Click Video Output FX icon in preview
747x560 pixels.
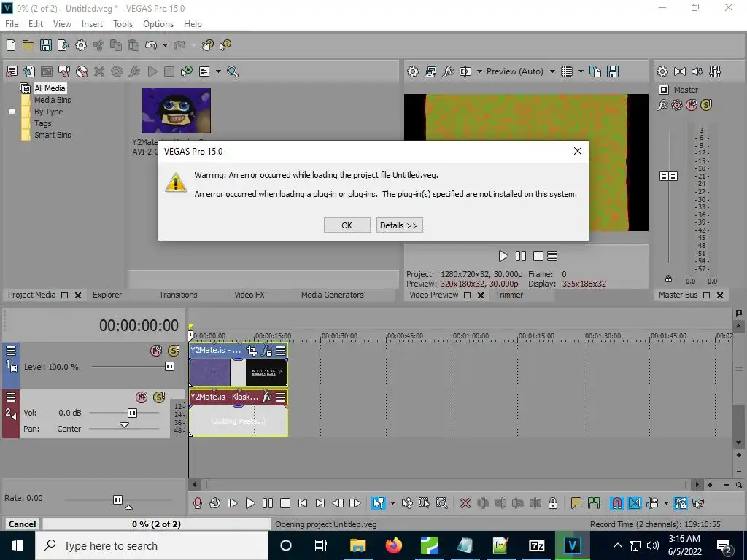click(x=447, y=71)
